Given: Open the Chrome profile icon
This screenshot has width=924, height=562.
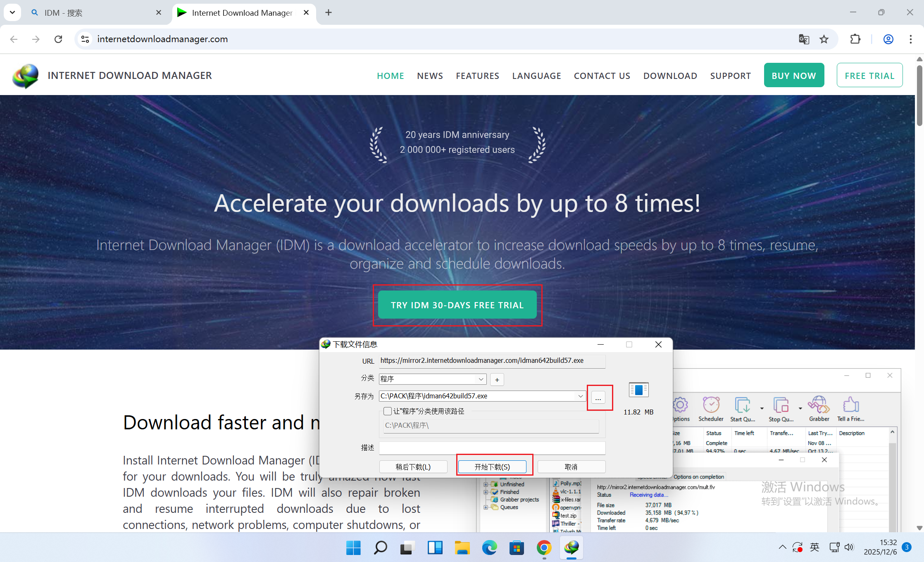Looking at the screenshot, I should click(888, 39).
